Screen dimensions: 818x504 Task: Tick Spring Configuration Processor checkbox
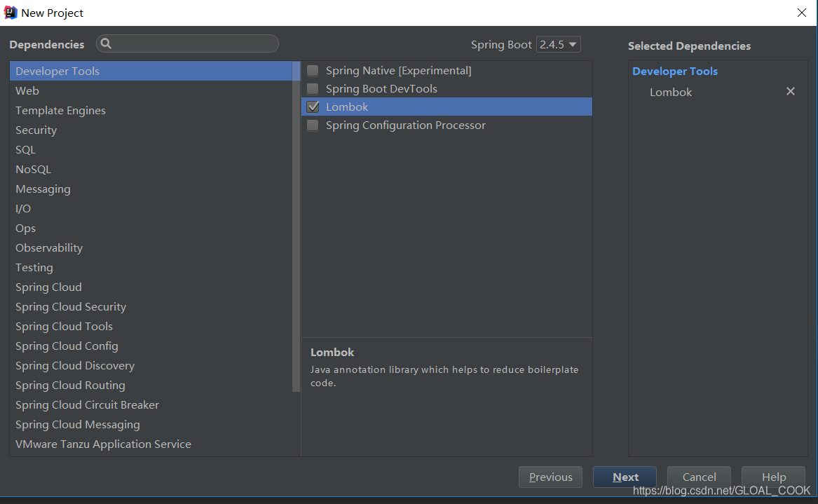(313, 125)
